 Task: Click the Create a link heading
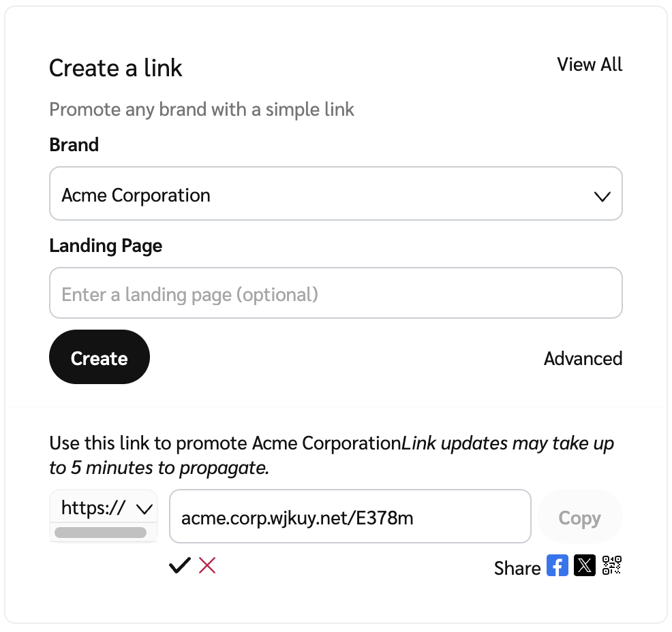[116, 68]
